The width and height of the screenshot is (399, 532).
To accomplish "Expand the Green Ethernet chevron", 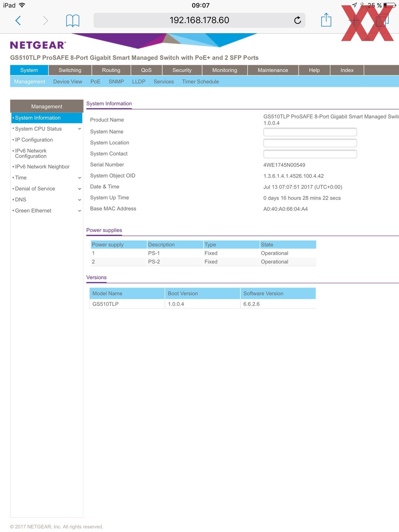I will pos(80,211).
